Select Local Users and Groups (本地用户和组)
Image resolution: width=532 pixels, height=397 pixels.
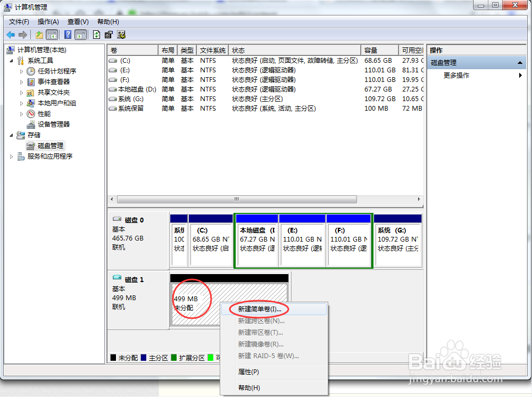click(57, 103)
